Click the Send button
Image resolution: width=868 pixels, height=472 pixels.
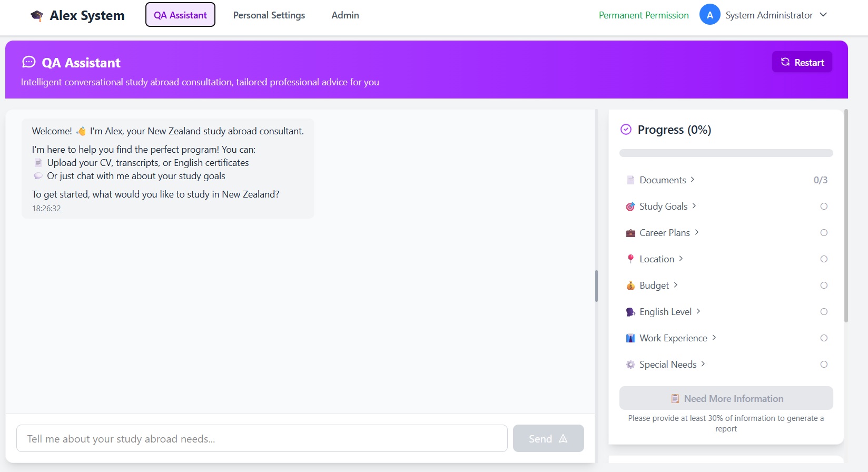(548, 438)
